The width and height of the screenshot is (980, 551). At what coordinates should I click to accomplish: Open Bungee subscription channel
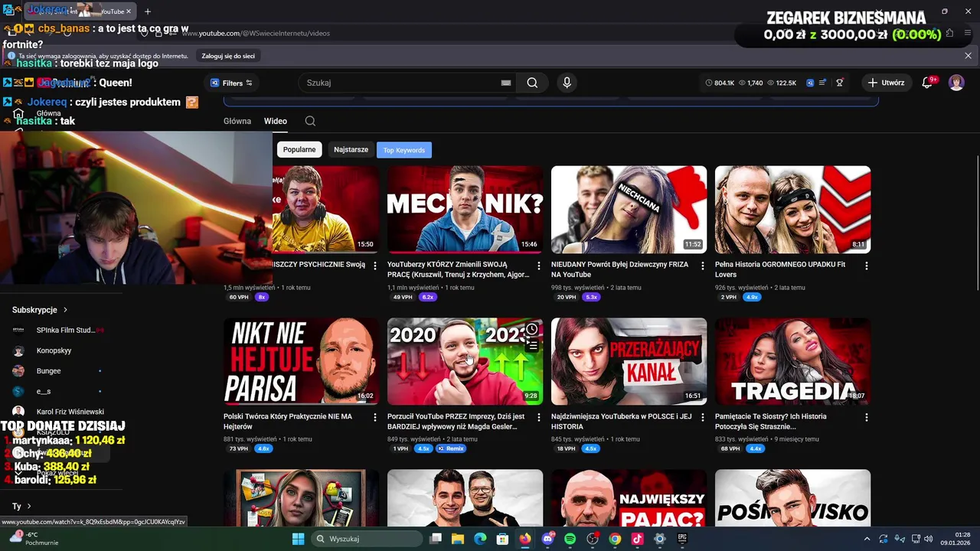pos(48,371)
